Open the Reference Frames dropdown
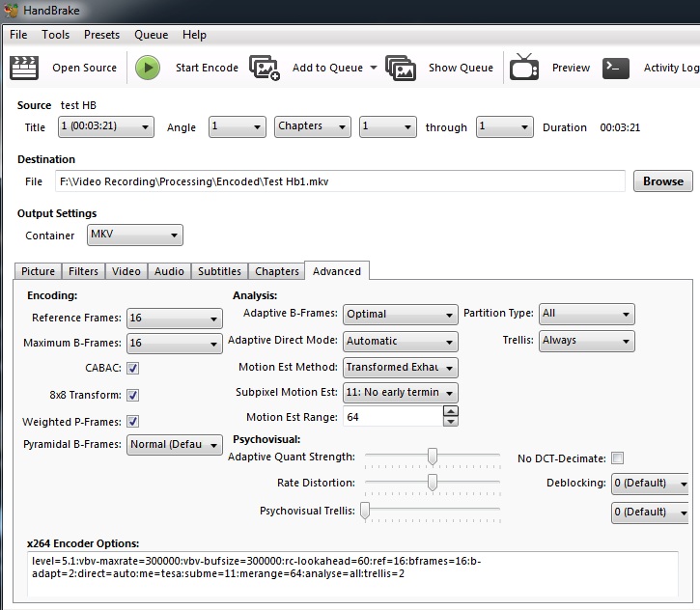700x610 pixels. tap(174, 319)
